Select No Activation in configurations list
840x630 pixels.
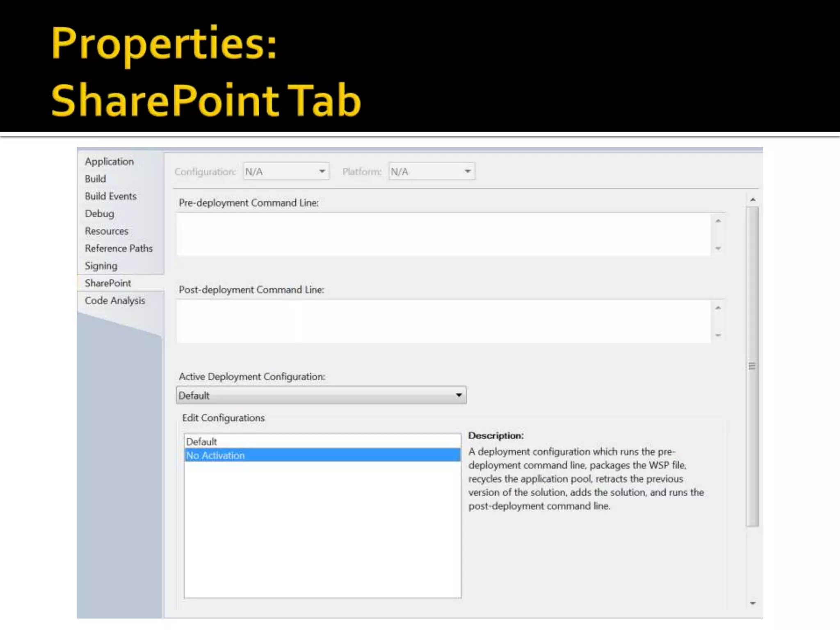(x=322, y=455)
